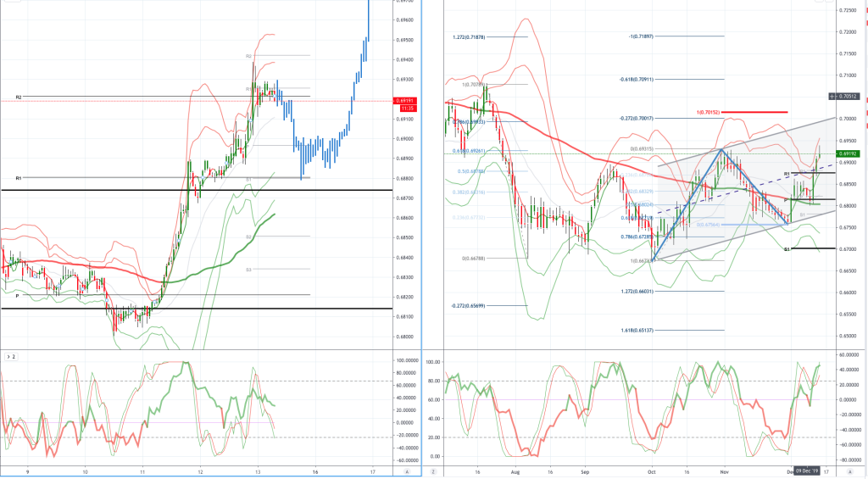This screenshot has width=868, height=479.
Task: Click the 0(0.69315) Fibonacci label
Action: pyautogui.click(x=642, y=149)
